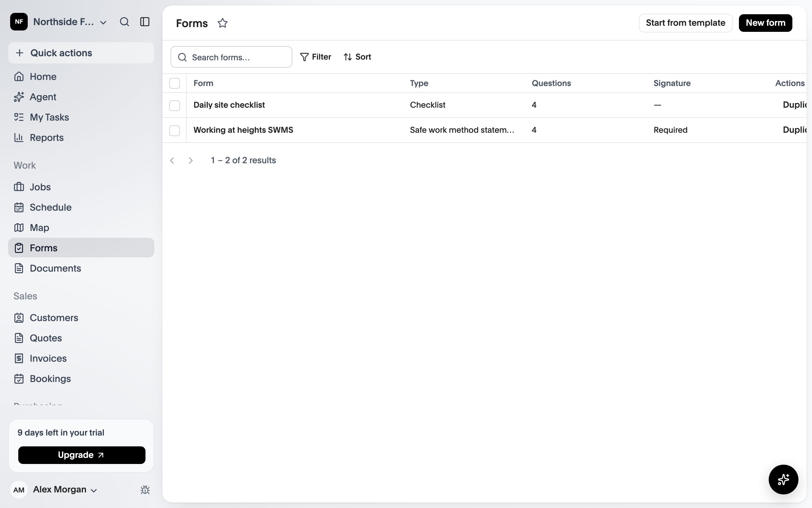
Task: Open the Map view
Action: point(81,228)
